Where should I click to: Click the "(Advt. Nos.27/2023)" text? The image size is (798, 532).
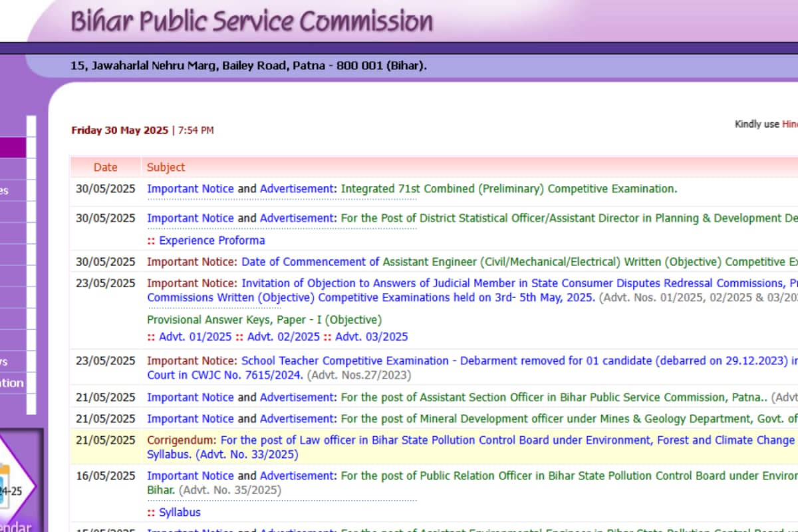[359, 375]
